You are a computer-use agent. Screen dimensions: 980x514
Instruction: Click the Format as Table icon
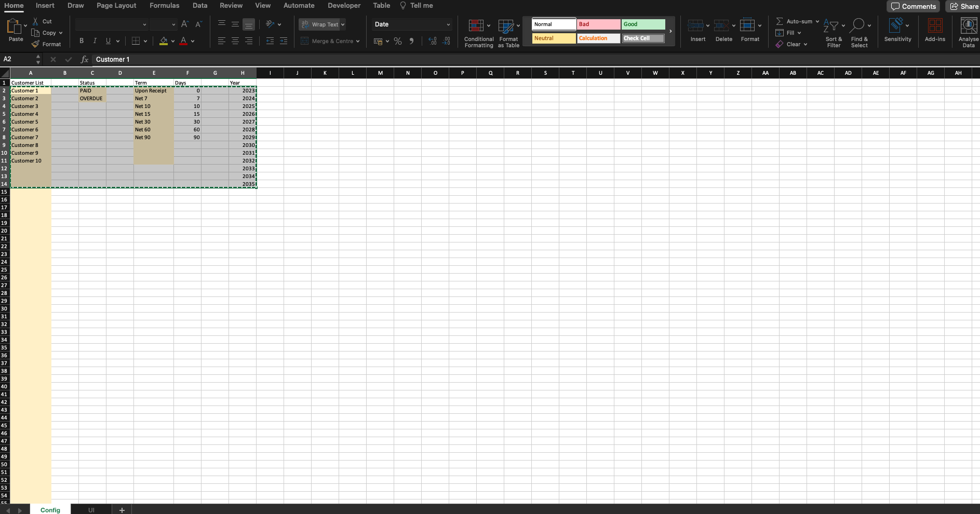pos(507,27)
